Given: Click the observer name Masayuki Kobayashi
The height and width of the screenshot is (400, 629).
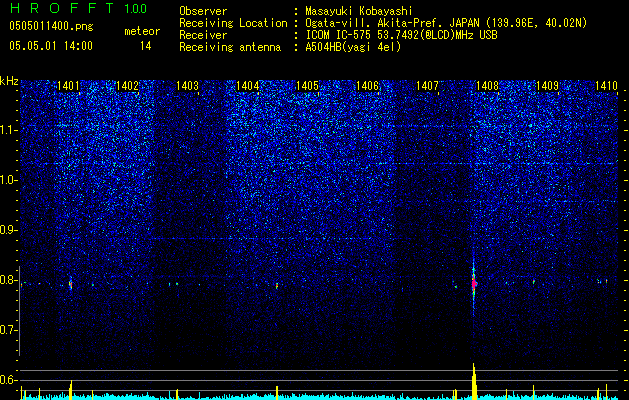Looking at the screenshot, I should [x=359, y=11].
